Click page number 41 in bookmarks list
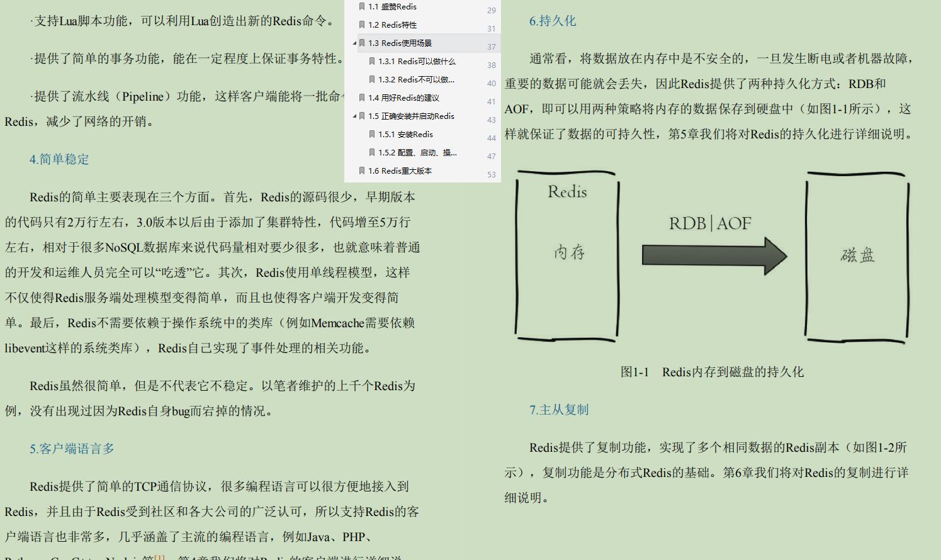Image resolution: width=941 pixels, height=560 pixels. [x=492, y=102]
